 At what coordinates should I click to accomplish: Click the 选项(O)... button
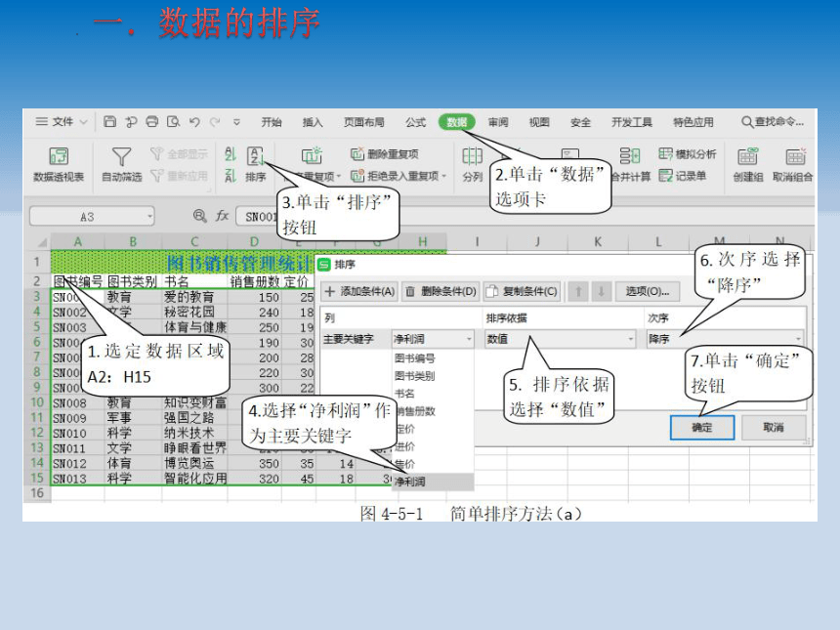coord(648,291)
